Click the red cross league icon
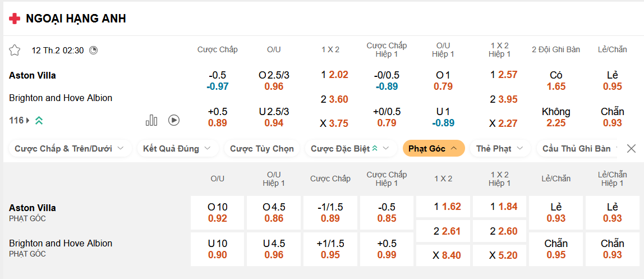644x279 pixels. coord(15,19)
